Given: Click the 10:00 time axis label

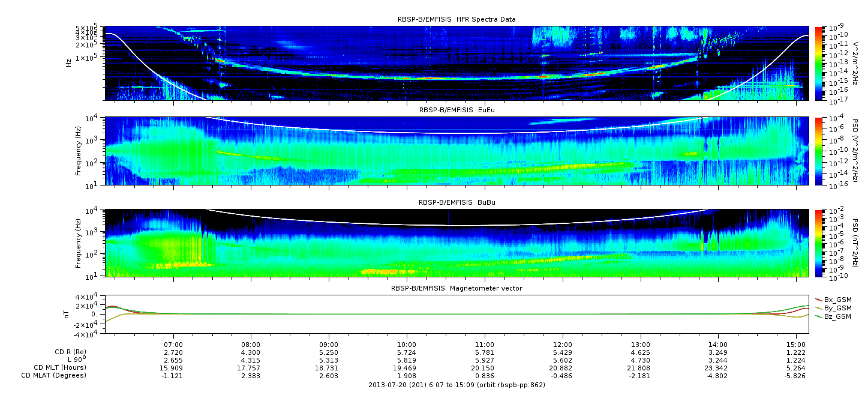Looking at the screenshot, I should 407,345.
